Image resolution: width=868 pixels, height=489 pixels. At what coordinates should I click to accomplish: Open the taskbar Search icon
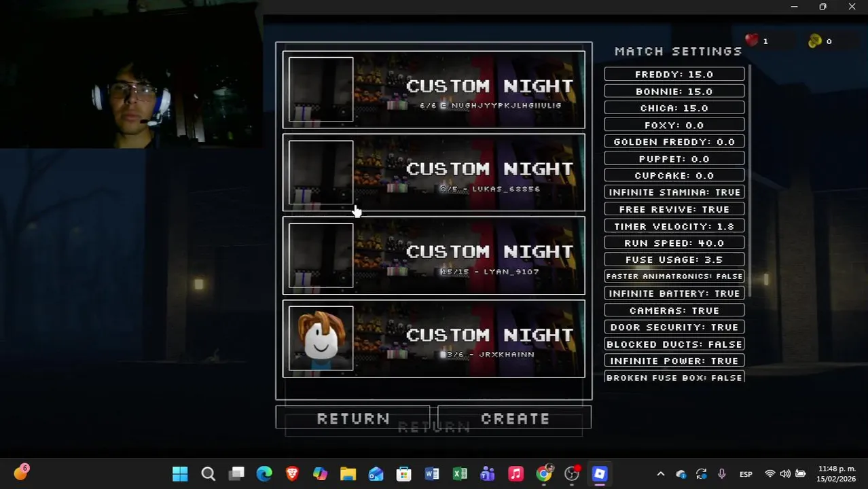pos(209,474)
